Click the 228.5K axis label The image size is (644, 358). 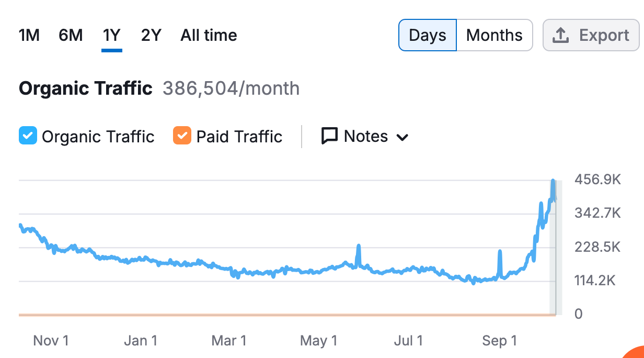click(x=597, y=247)
